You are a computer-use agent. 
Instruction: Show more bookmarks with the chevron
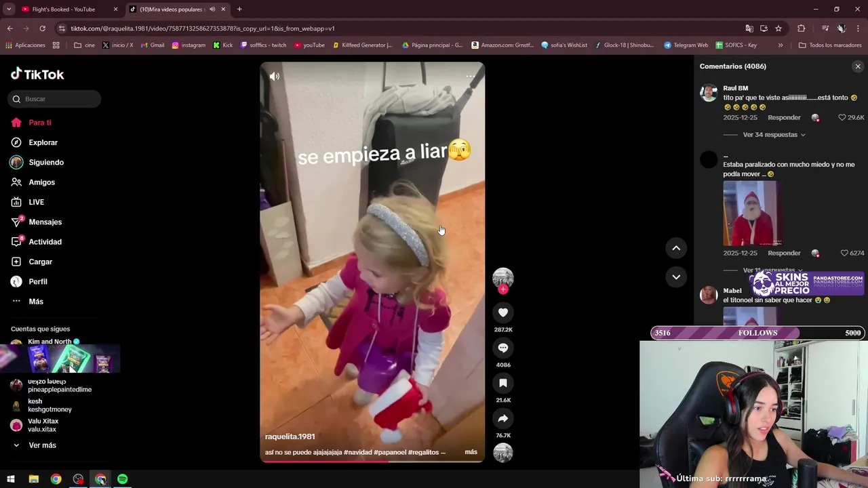[x=781, y=45]
